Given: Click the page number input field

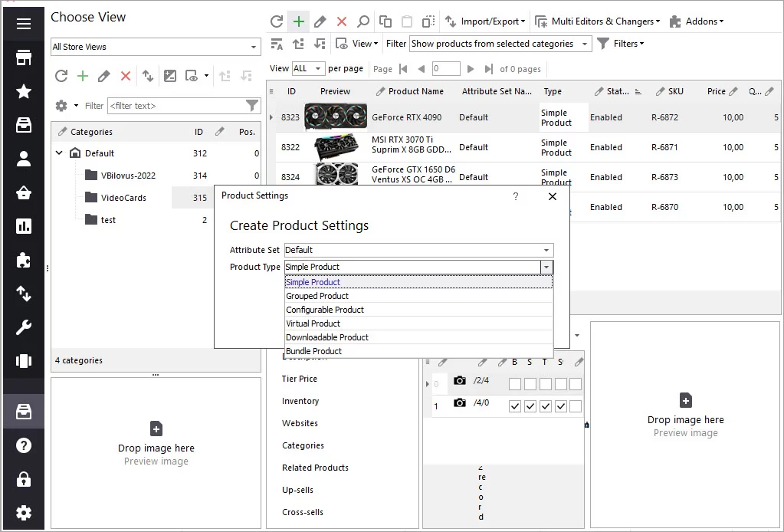Looking at the screenshot, I should (x=445, y=68).
